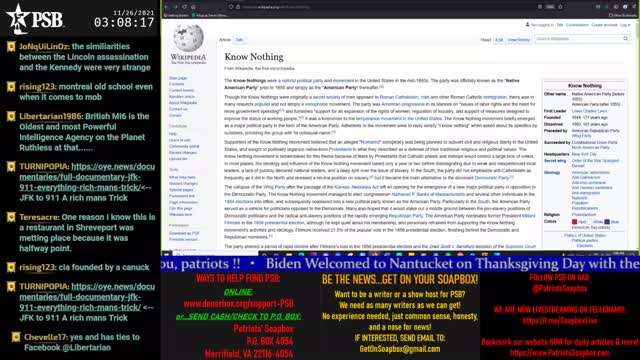This screenshot has height=360, width=640.
Task: Follow the Whig Party link in article
Action: (x=274, y=187)
